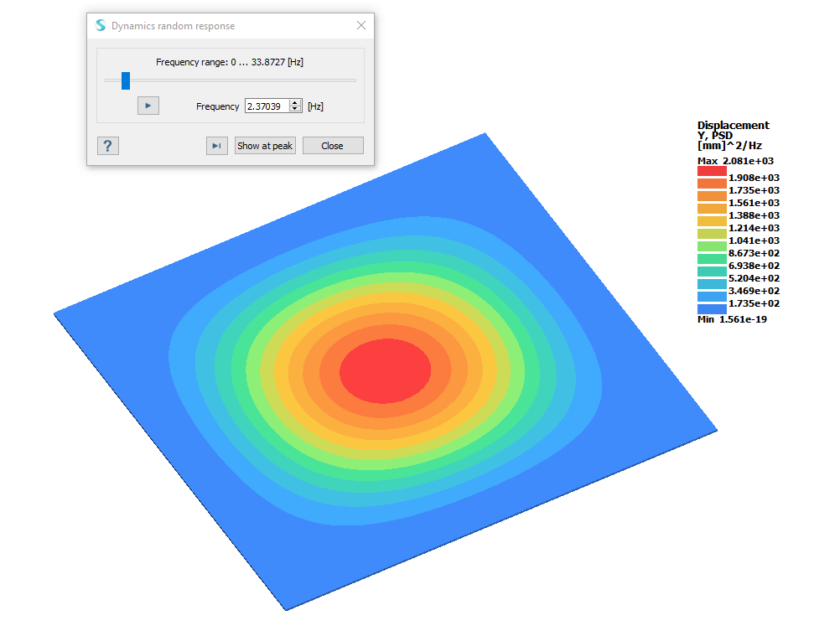This screenshot has height=631, width=840.
Task: Close dialog using the X icon
Action: point(361,26)
